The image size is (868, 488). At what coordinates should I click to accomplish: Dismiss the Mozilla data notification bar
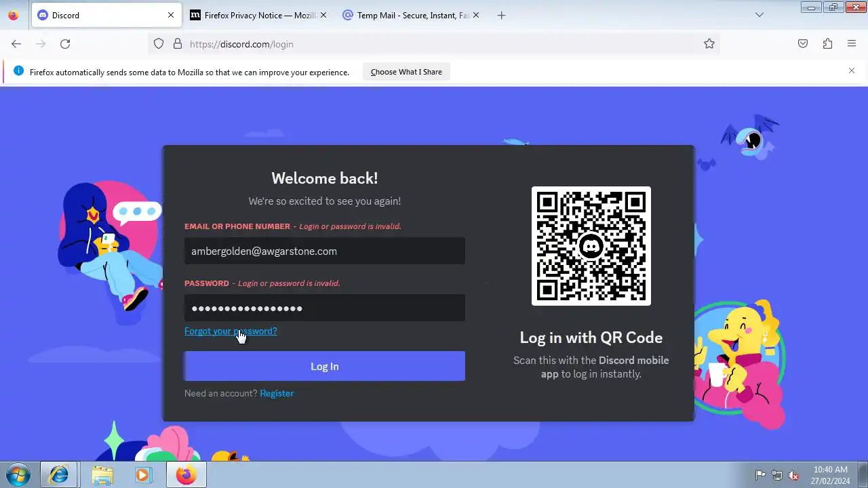coord(852,70)
